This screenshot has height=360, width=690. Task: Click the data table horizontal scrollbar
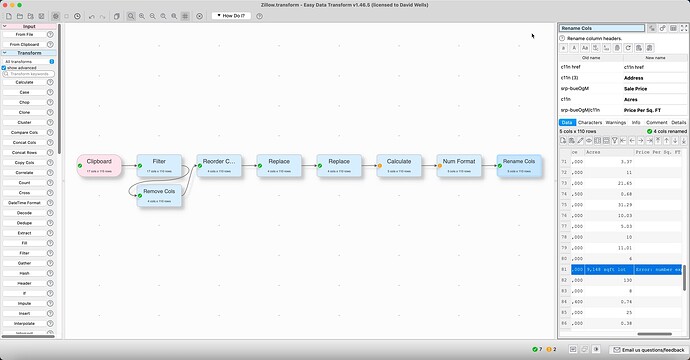click(654, 334)
